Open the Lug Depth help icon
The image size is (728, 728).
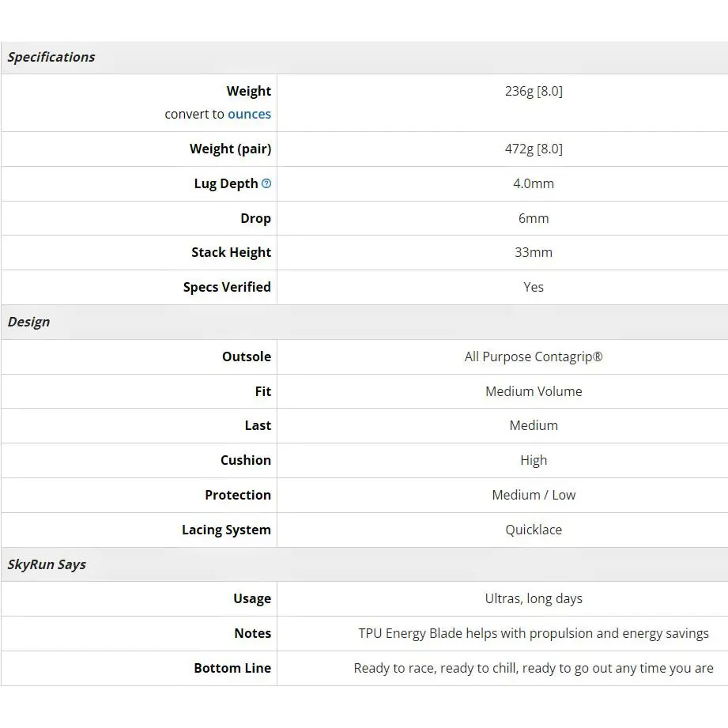[x=266, y=183]
